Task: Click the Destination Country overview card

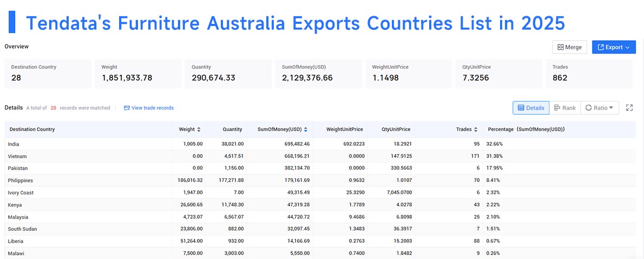Action: [x=48, y=74]
